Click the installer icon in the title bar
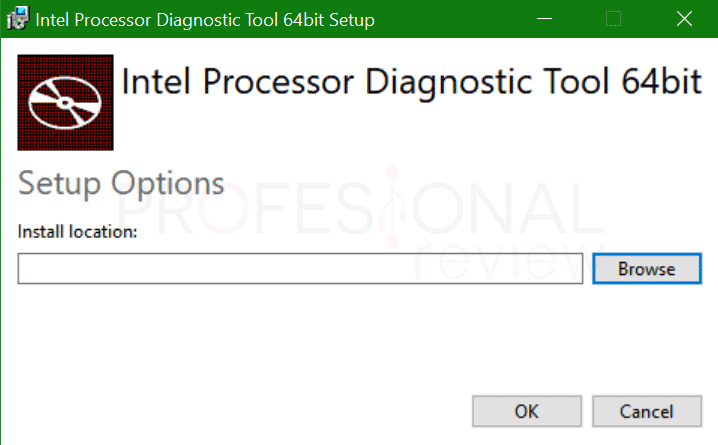This screenshot has width=718, height=445. (x=17, y=19)
